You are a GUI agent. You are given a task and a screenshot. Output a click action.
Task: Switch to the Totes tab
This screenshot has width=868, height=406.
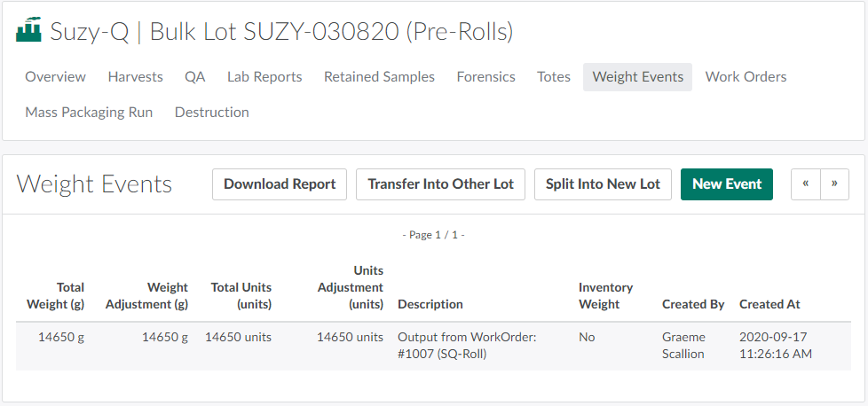pyautogui.click(x=554, y=77)
